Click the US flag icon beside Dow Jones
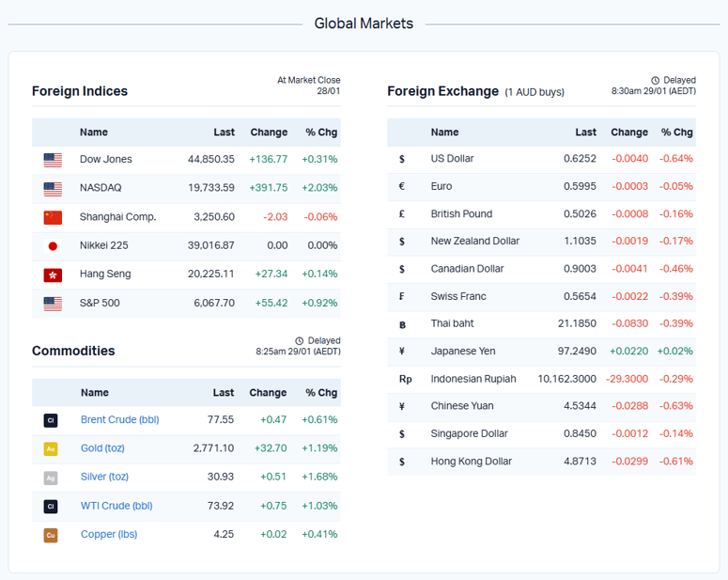Screen dimensions: 728x580 (x=53, y=160)
